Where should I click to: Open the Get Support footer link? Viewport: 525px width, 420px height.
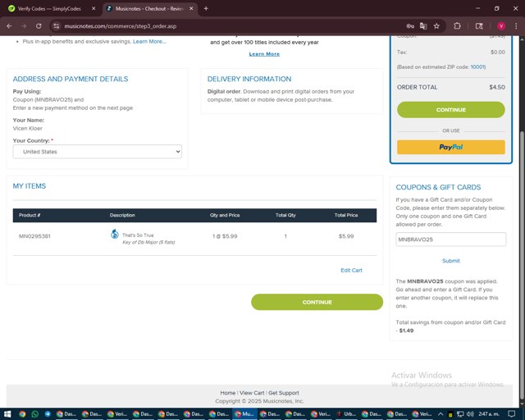tap(284, 393)
